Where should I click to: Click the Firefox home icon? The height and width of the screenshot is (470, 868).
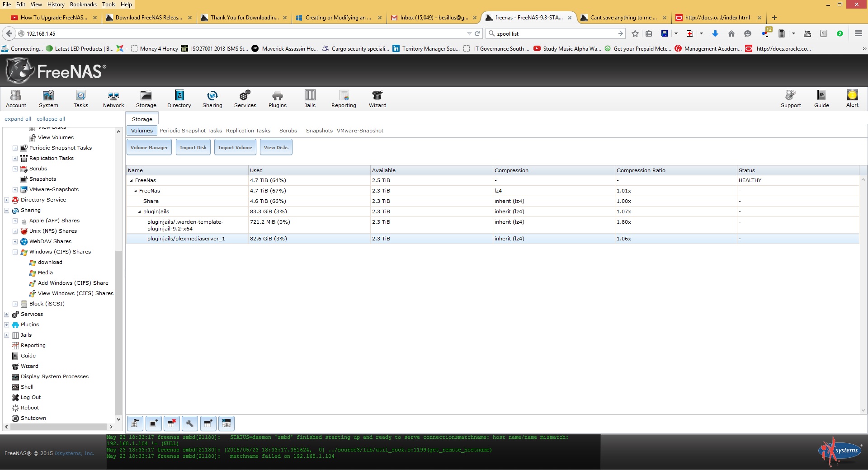(x=731, y=33)
